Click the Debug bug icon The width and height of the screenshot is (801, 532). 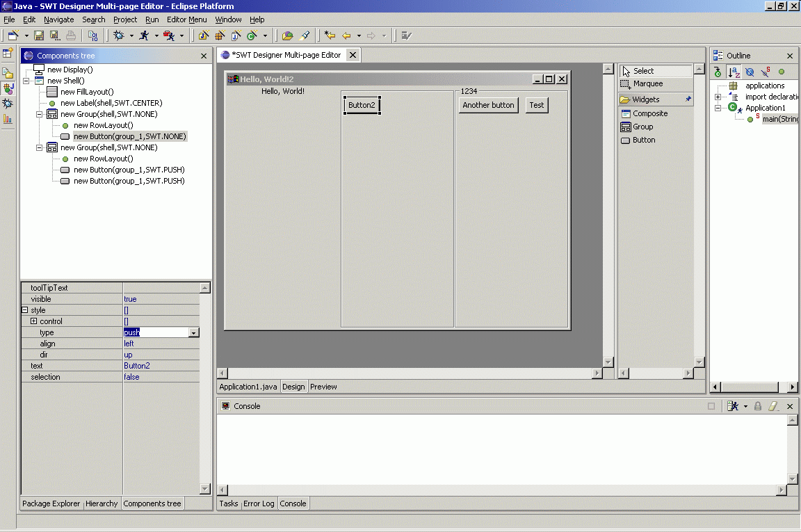119,35
